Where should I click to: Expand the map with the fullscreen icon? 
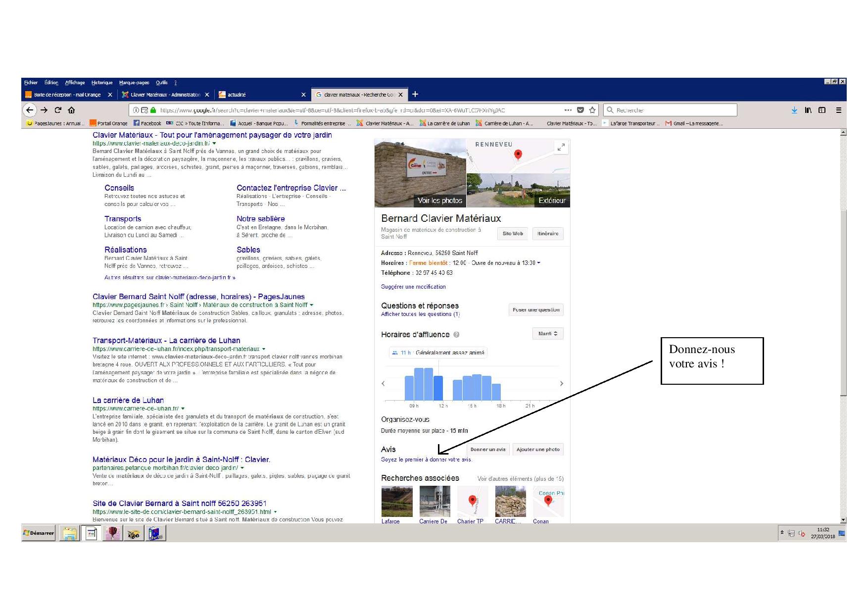[561, 147]
